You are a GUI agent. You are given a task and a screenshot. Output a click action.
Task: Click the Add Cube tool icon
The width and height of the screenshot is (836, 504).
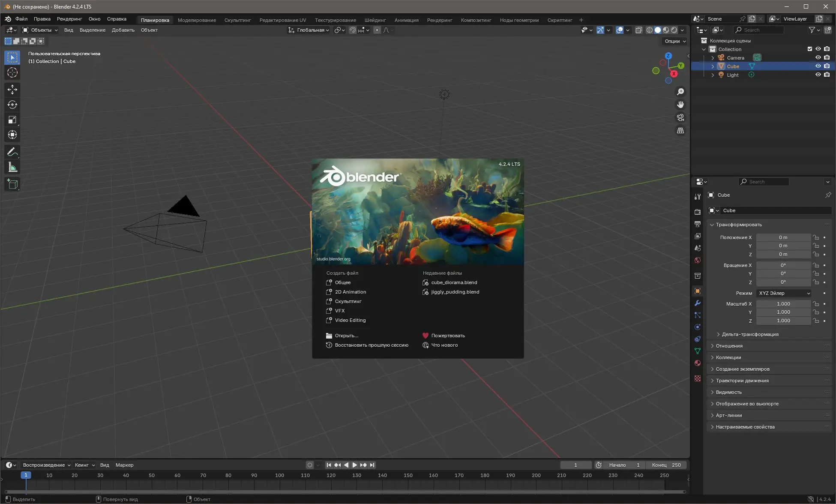pos(12,184)
